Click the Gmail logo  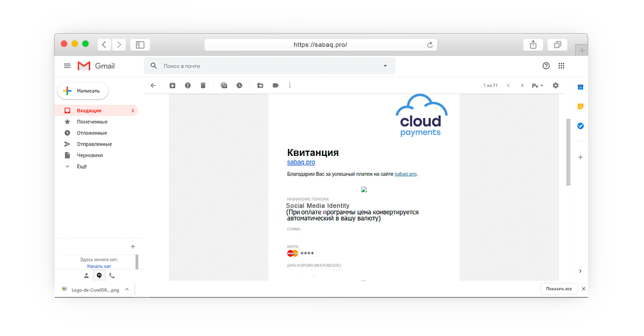(96, 66)
